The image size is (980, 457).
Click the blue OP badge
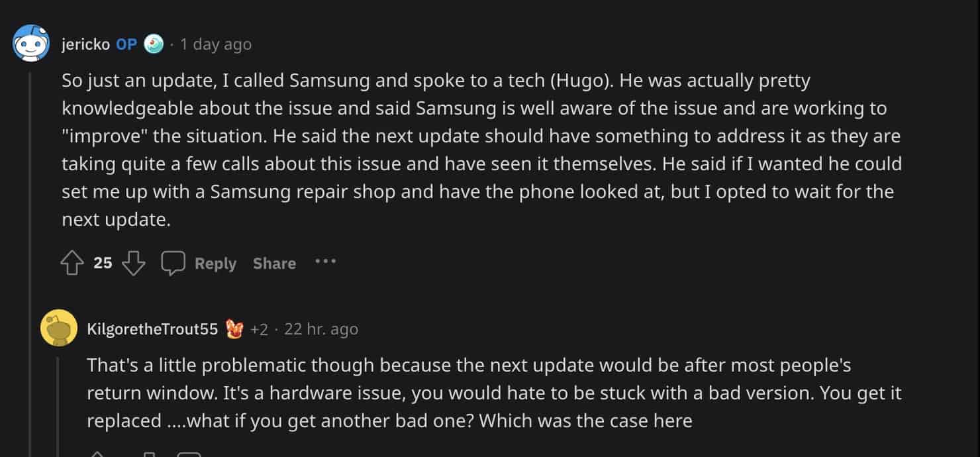pos(126,44)
